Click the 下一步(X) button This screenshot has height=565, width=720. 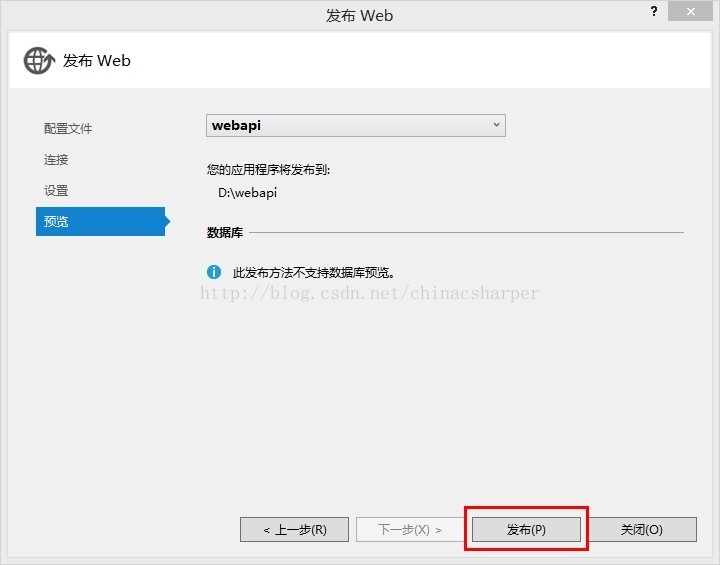point(410,530)
